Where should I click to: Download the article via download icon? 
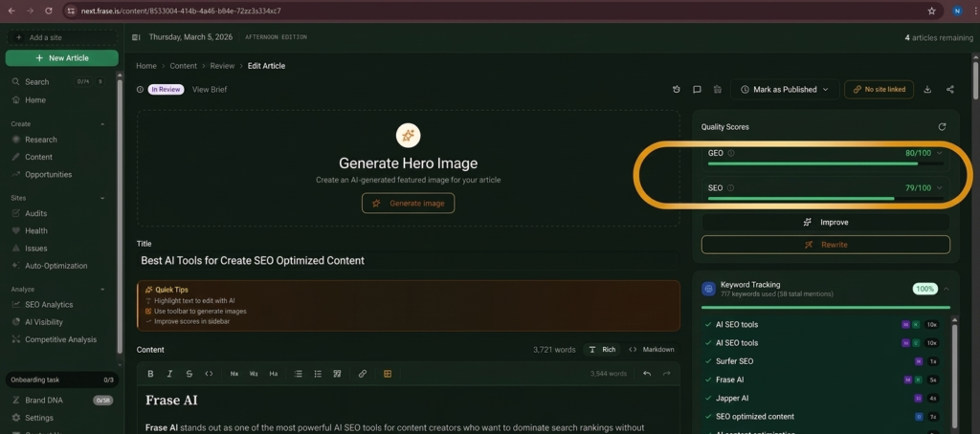(x=927, y=89)
